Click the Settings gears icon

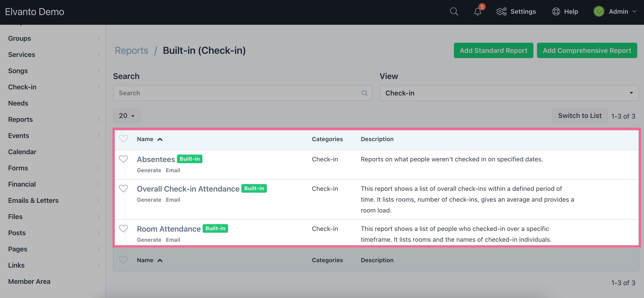click(501, 11)
